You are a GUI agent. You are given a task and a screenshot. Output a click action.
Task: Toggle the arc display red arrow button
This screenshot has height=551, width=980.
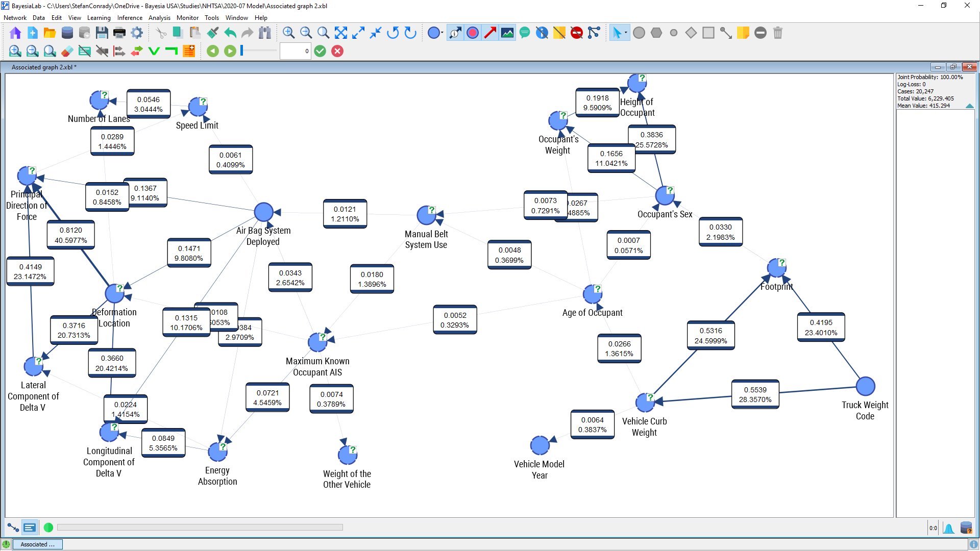(490, 33)
